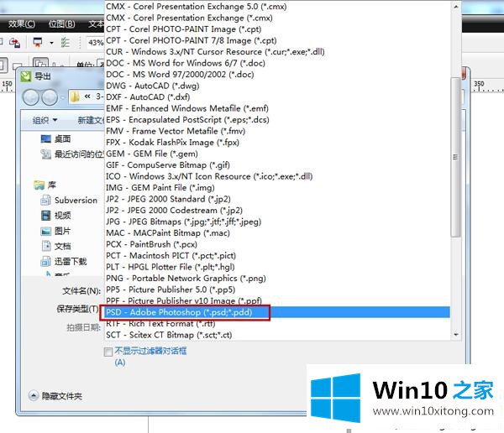Open 最近访问的位置 in navigation pane
The image size is (504, 433).
(x=72, y=154)
